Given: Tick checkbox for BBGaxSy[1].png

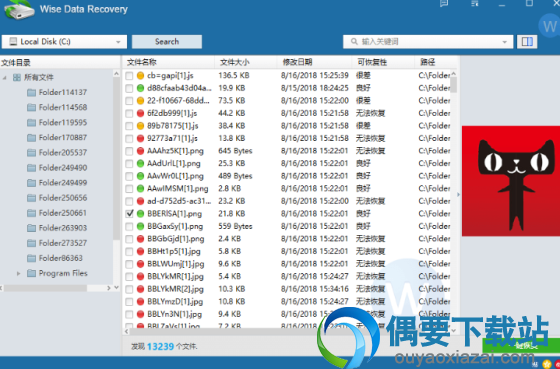Looking at the screenshot, I should point(129,226).
